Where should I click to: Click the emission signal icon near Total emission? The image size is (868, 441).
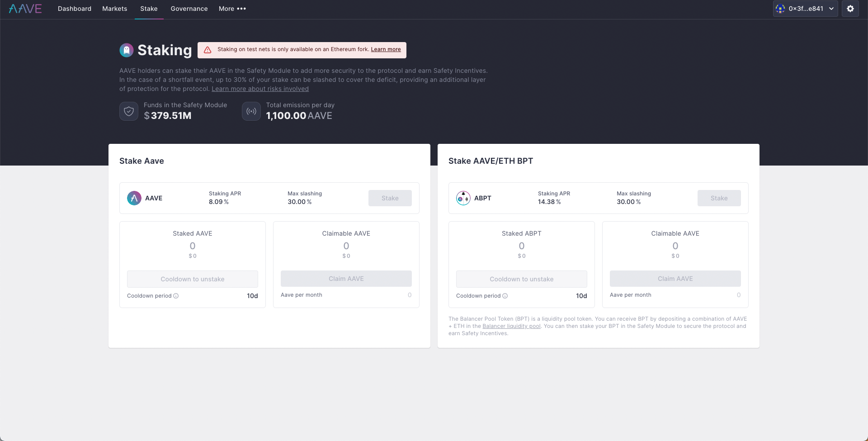pyautogui.click(x=251, y=111)
